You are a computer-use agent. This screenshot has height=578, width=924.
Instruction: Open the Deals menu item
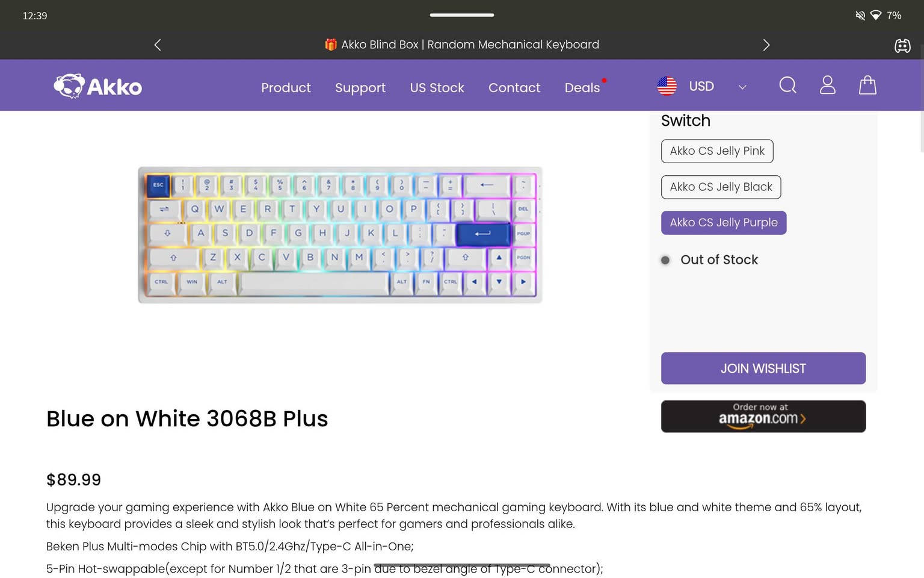click(x=582, y=88)
